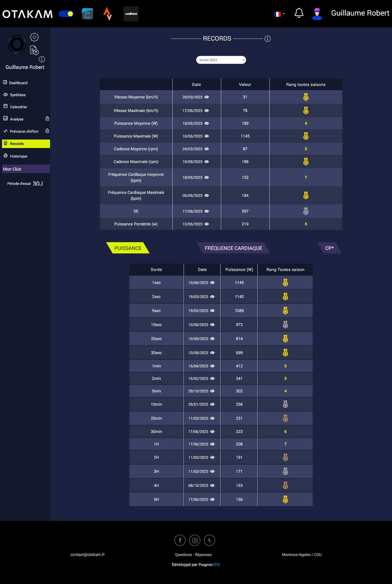
Task: Click gold medal for Vitesse Moyenne row
Action: click(x=306, y=97)
